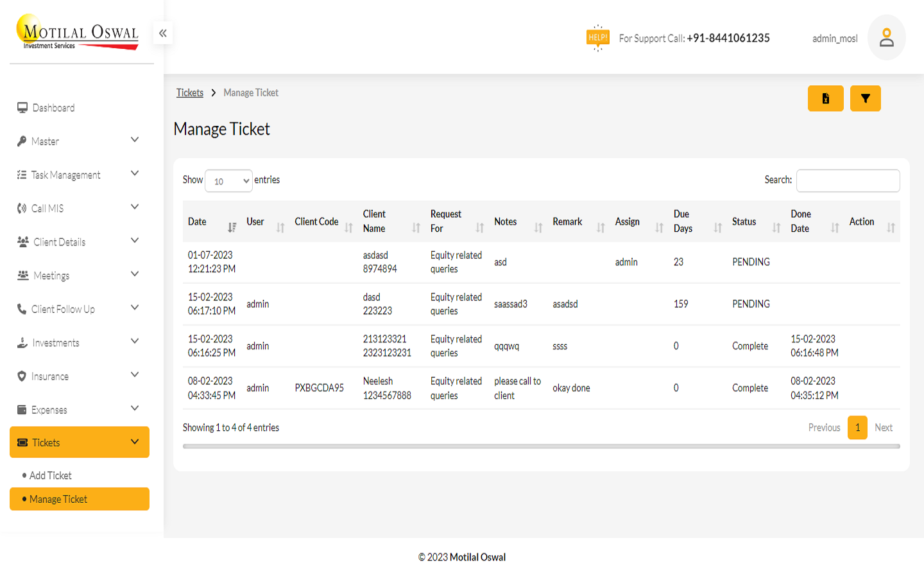Sort table by Date column arrows
This screenshot has height=576, width=924.
coord(232,227)
